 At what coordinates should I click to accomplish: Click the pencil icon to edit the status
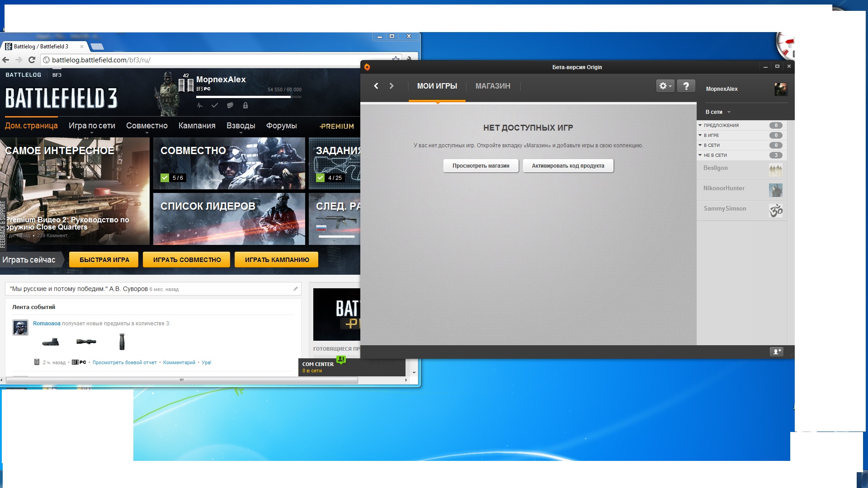[x=295, y=289]
